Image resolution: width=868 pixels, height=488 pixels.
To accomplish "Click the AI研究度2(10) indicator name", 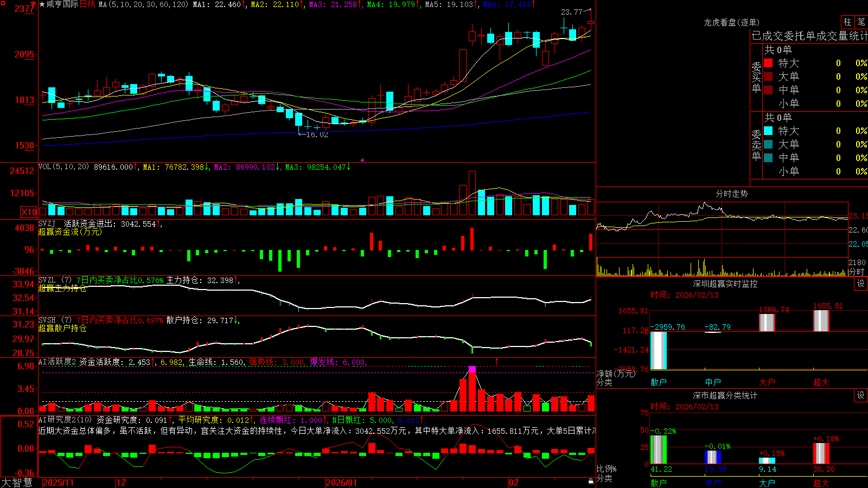I will [65, 420].
